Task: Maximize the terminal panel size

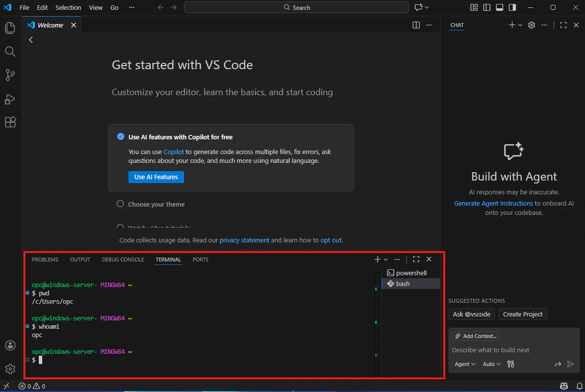Action: [x=416, y=259]
